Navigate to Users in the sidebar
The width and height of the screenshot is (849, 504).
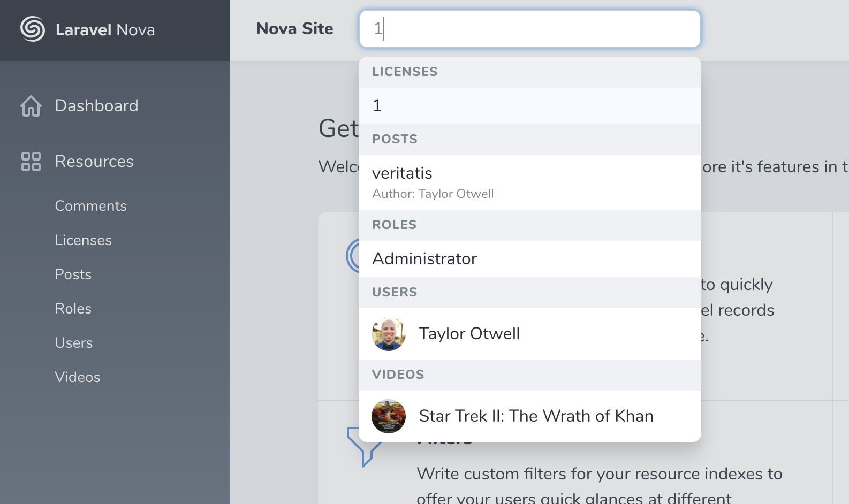coord(74,343)
